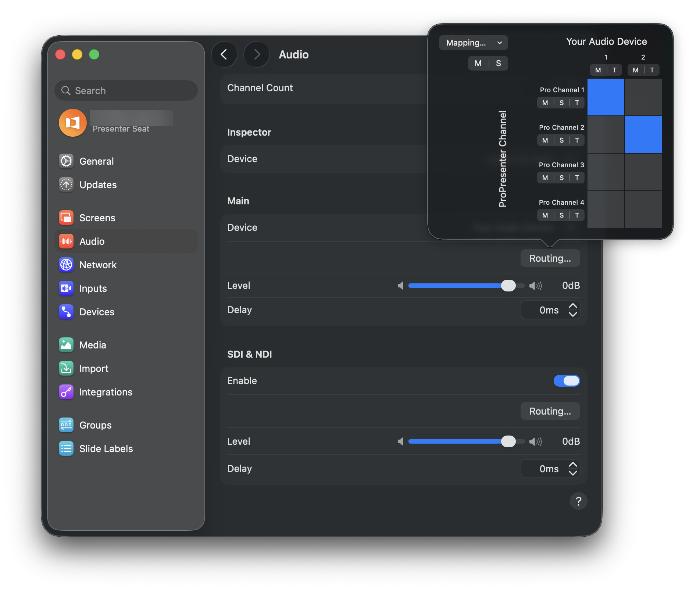This screenshot has height=591, width=700.
Task: Increase Main Delay with stepper arrow
Action: [x=573, y=306]
